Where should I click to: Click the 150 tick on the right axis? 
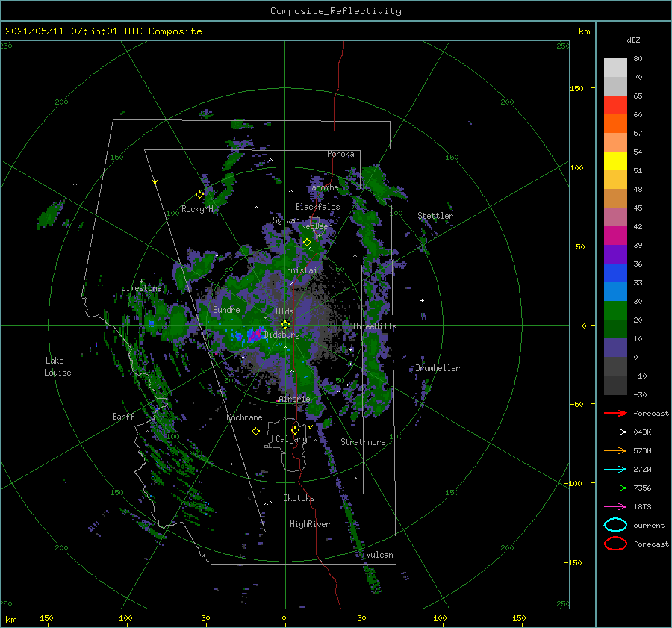pyautogui.click(x=576, y=88)
